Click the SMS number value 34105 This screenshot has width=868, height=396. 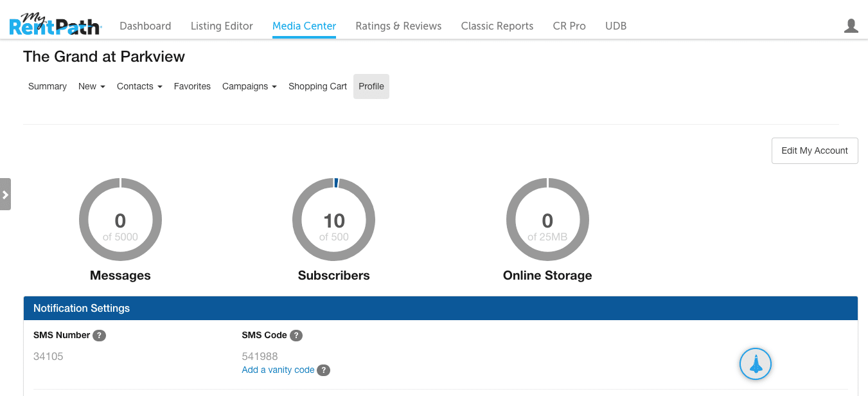coord(48,356)
